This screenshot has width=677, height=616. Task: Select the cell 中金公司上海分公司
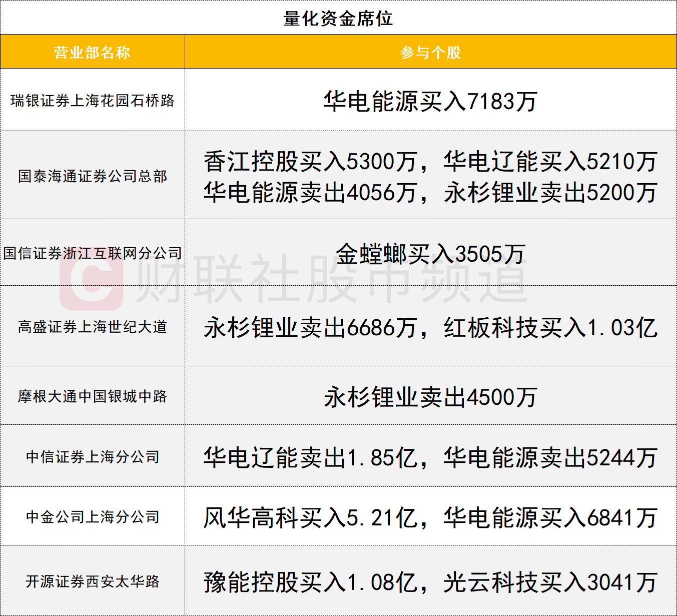(93, 516)
